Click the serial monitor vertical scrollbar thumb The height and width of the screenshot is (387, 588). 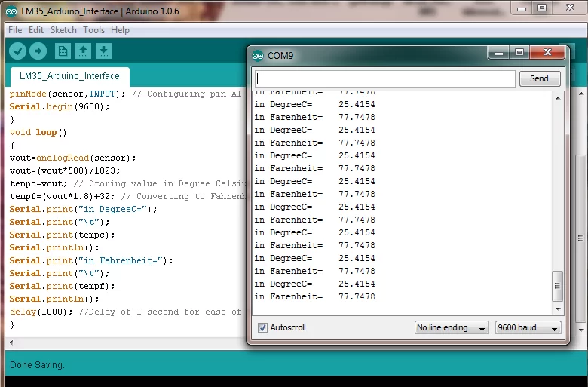point(558,287)
